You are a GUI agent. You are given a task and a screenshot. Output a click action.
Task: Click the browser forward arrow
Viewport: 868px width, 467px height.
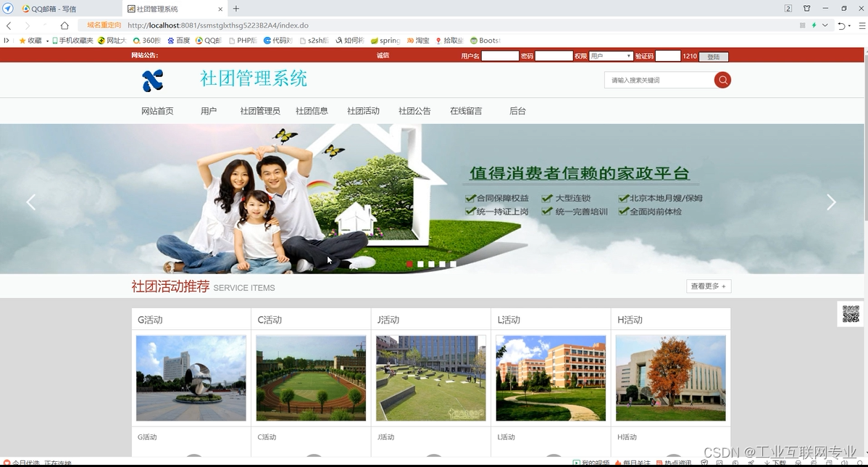(27, 25)
